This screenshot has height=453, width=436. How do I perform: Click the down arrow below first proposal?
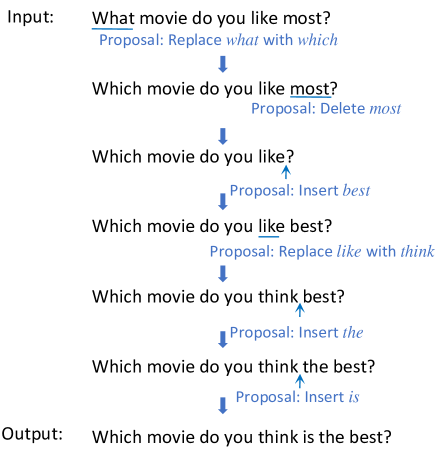coord(223,64)
